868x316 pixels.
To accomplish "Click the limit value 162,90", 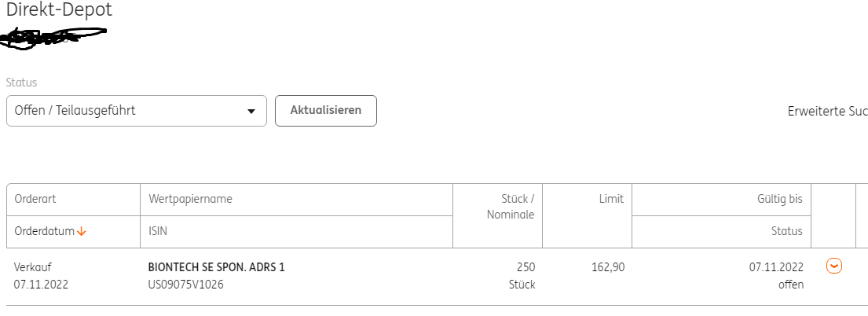I will point(607,267).
